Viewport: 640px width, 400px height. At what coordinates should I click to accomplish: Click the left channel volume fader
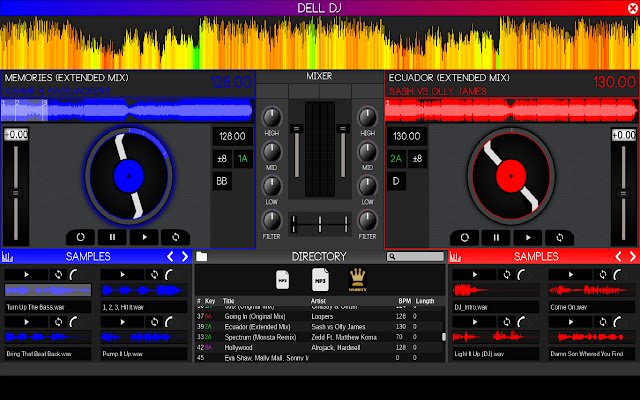(x=297, y=151)
